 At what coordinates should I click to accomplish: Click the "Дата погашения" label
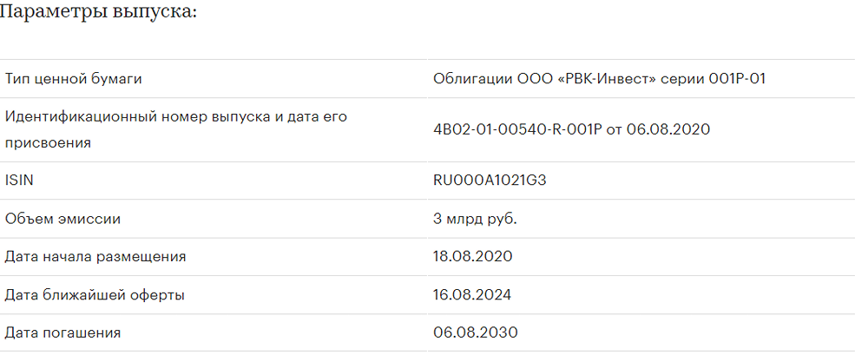(62, 332)
